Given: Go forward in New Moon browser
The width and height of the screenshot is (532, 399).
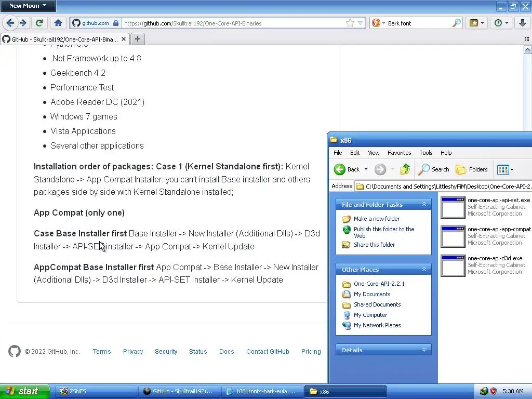Looking at the screenshot, I should pos(23,23).
